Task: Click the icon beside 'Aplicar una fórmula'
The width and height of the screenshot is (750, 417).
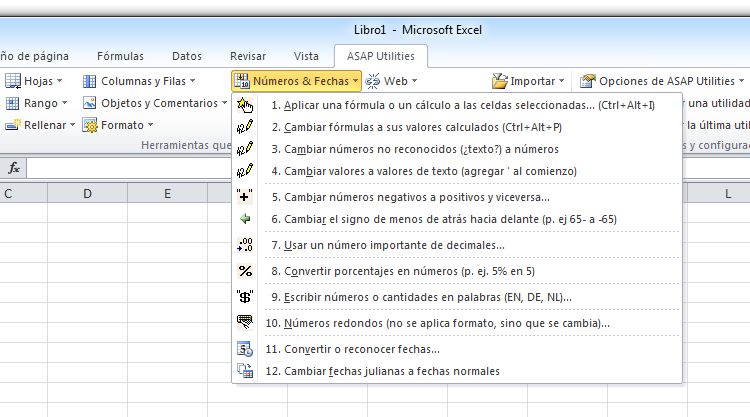Action: click(x=245, y=105)
